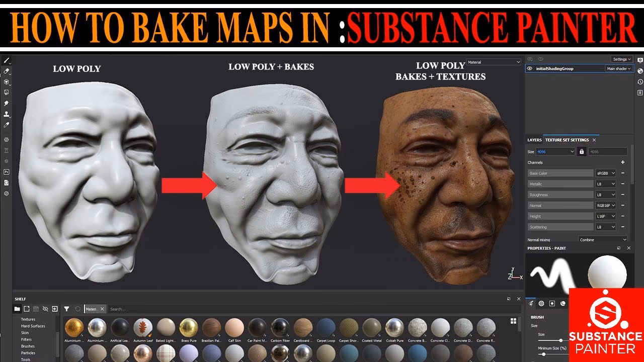Switch shelf to grid view icon
The height and width of the screenshot is (362, 644).
coord(514,321)
